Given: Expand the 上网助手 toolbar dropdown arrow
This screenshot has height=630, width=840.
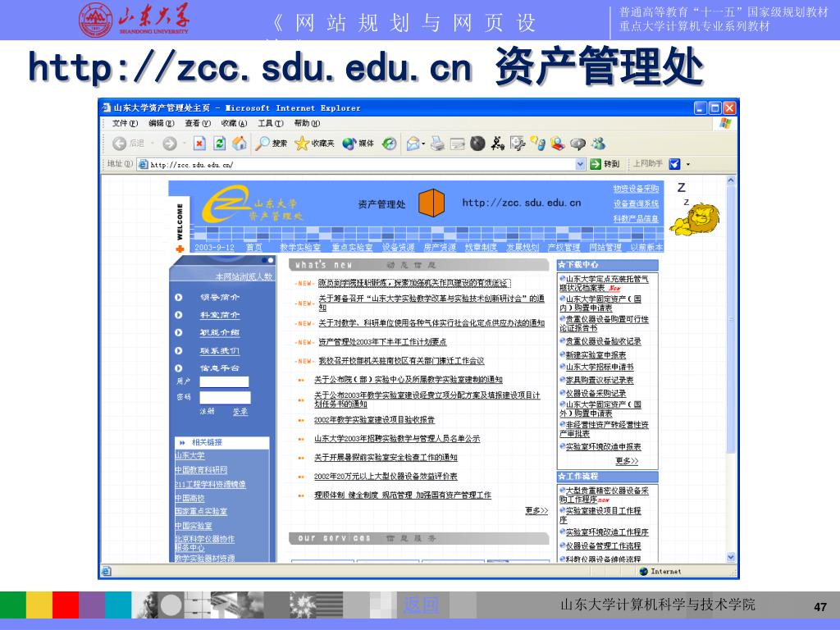Looking at the screenshot, I should point(688,164).
